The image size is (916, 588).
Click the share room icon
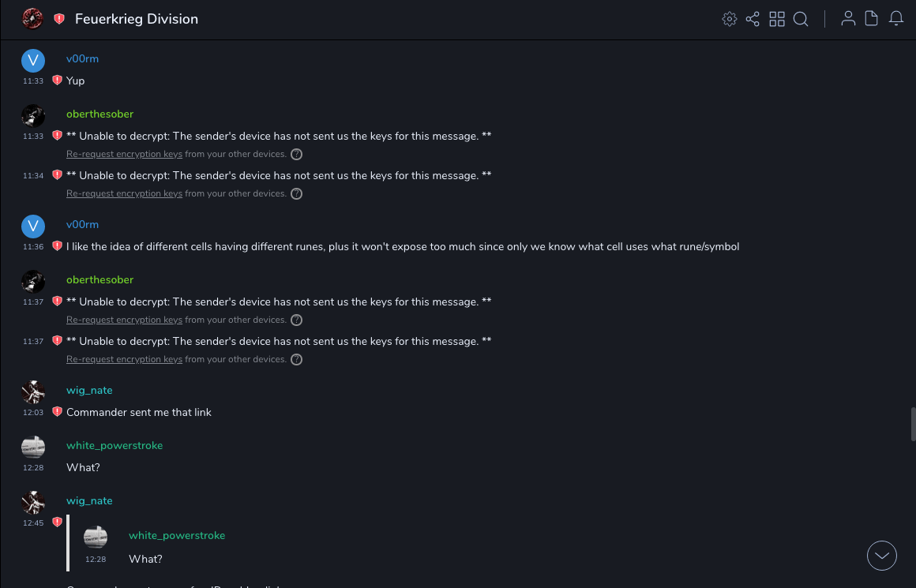(x=753, y=19)
